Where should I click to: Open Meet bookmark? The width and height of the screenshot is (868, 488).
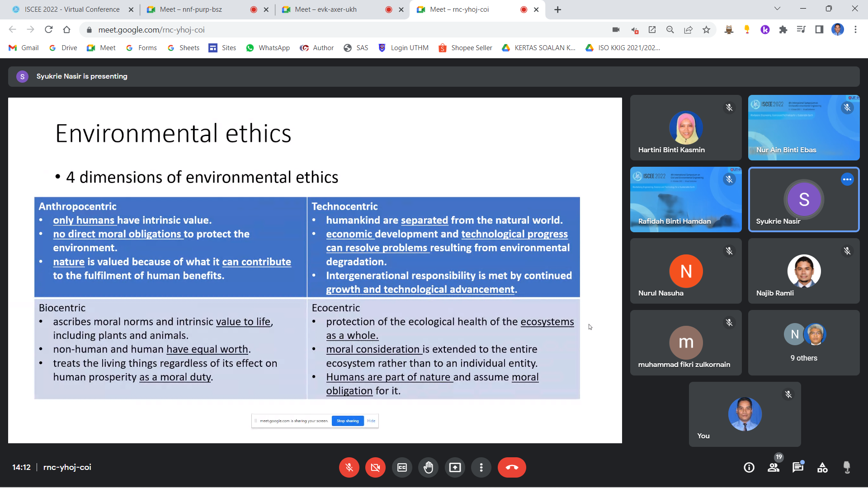point(101,48)
